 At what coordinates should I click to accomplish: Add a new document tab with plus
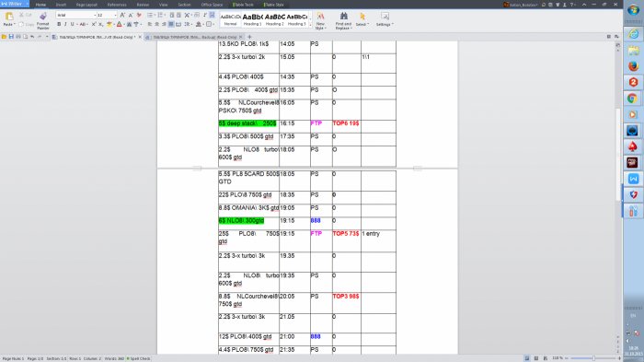point(249,37)
